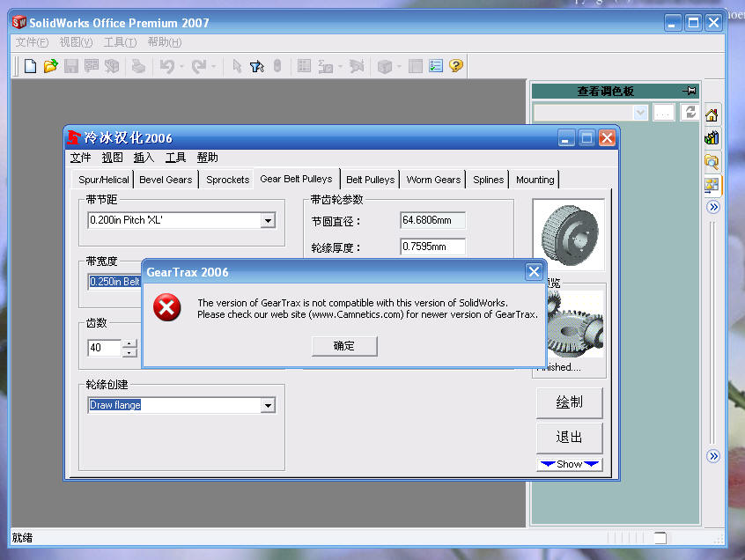Click the lower double-chevron expand icon
Screen dimensions: 745x560
coord(713,456)
